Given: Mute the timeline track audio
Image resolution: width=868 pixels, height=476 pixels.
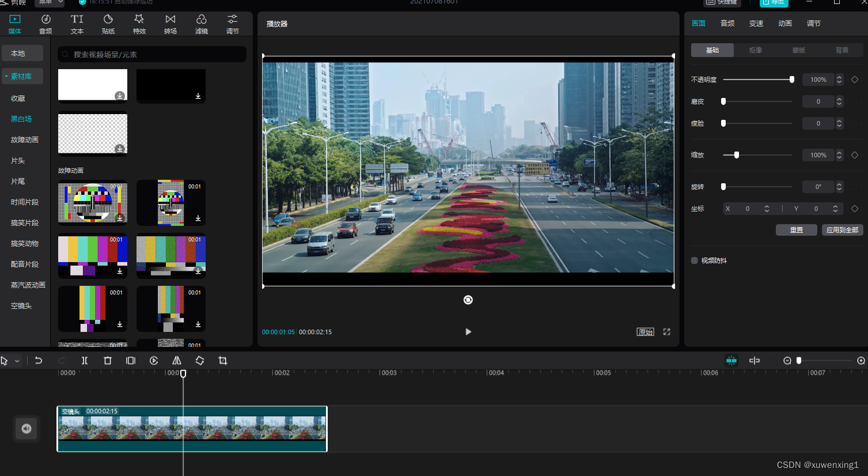Looking at the screenshot, I should tap(26, 428).
